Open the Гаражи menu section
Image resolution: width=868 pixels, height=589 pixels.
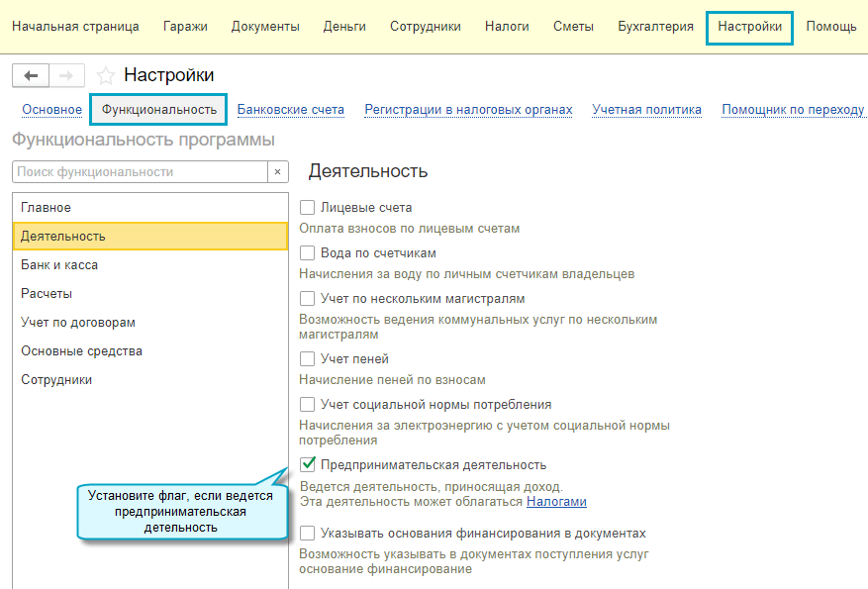[x=185, y=27]
